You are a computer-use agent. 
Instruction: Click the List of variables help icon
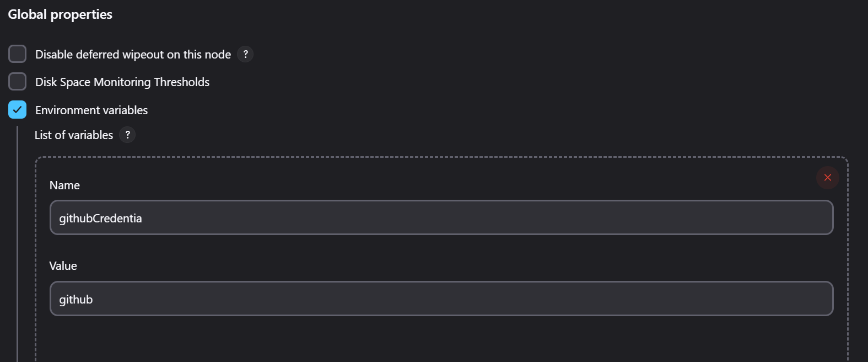pos(127,135)
